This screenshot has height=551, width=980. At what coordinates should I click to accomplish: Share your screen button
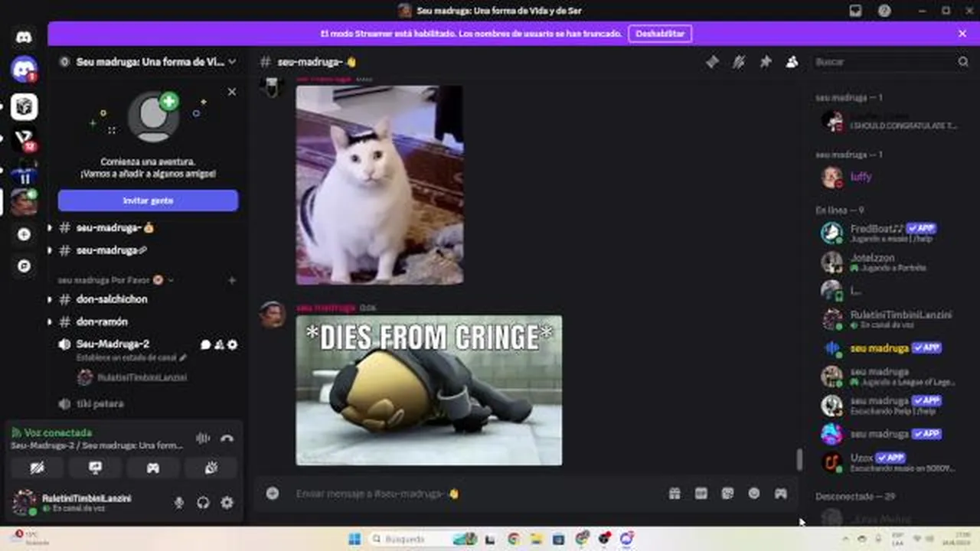tap(95, 468)
